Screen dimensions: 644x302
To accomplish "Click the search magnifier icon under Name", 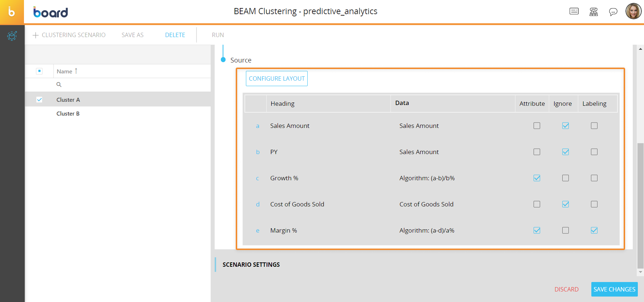I will pyautogui.click(x=59, y=85).
